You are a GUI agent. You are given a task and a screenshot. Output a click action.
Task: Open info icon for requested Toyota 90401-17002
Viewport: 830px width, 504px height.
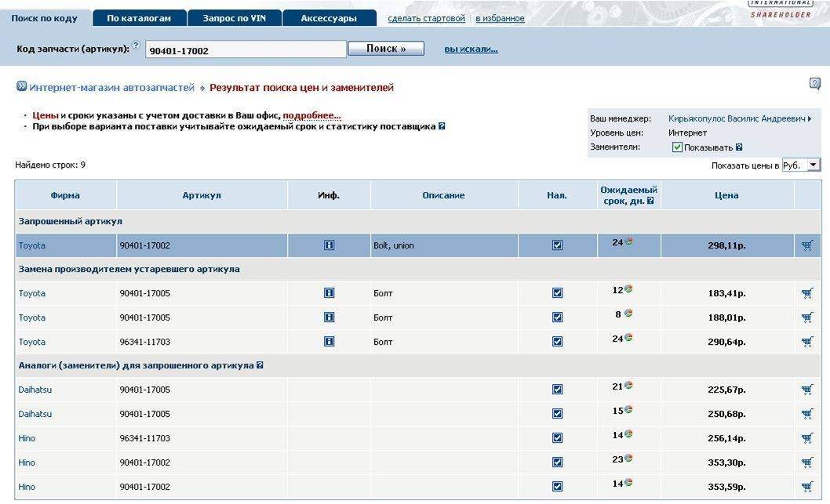pos(329,245)
